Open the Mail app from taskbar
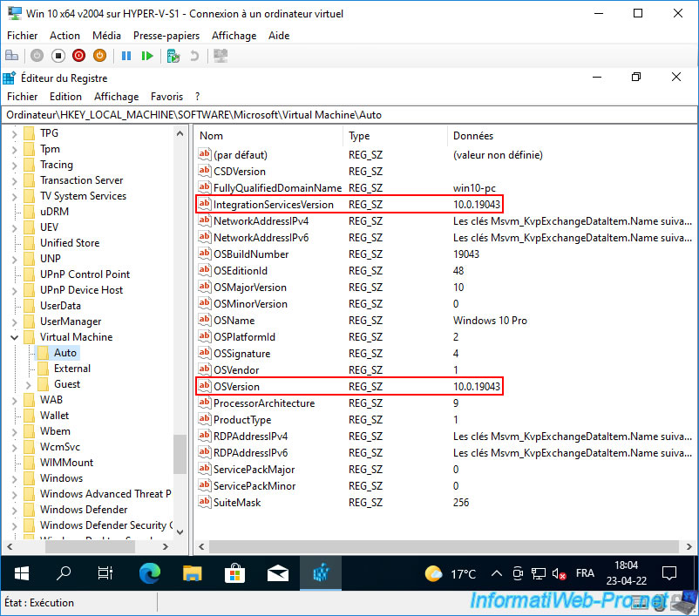Image resolution: width=699 pixels, height=616 pixels. point(278,573)
